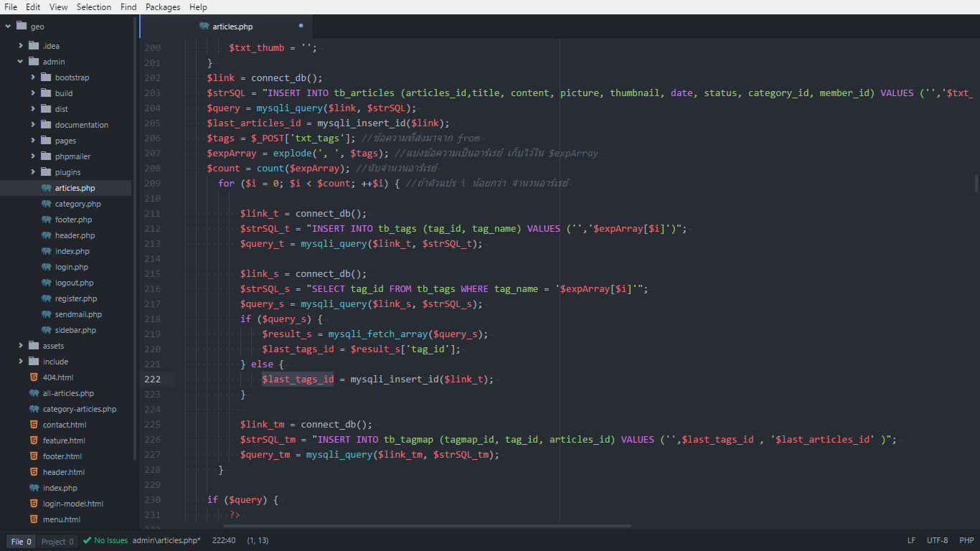
Task: Switch to the articles.php editor tab
Action: [x=227, y=27]
